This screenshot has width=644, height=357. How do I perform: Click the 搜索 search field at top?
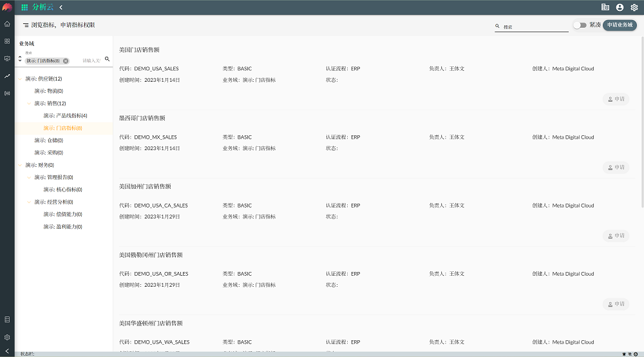click(535, 27)
